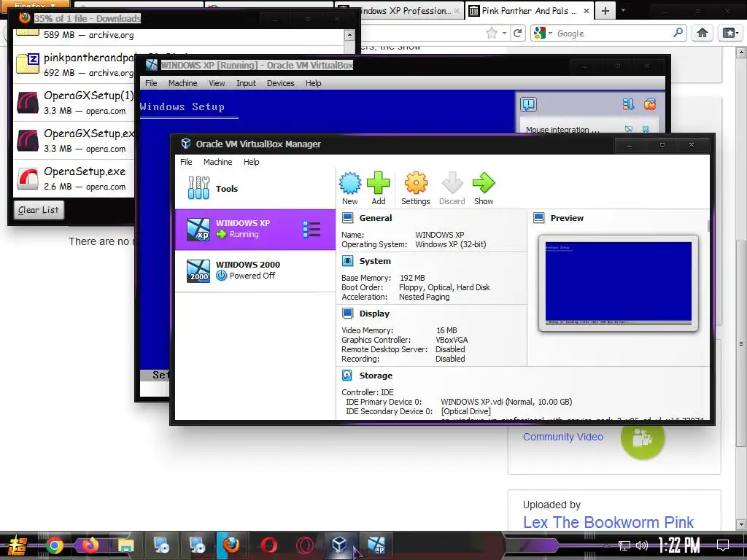Dismiss the Mouse integration notification
This screenshot has width=747, height=560.
pos(646,129)
